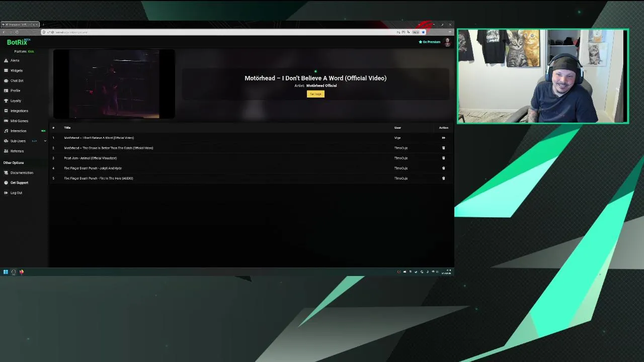Screen dimensions: 644x362
Task: Click the BotRix logo
Action: click(x=18, y=42)
